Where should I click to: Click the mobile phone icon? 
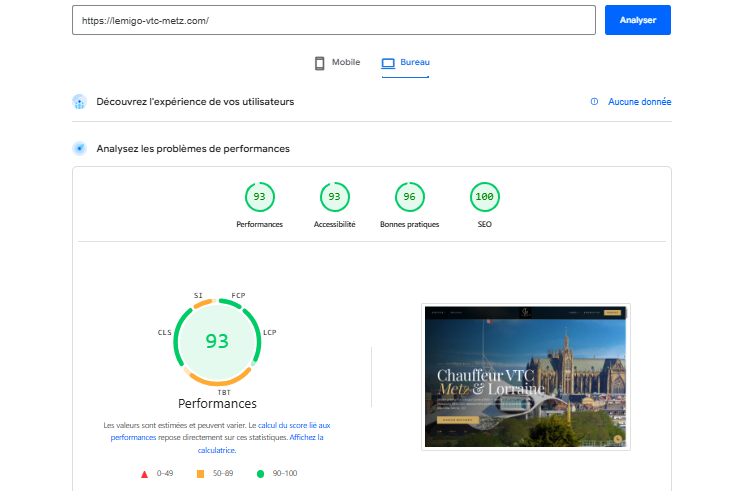click(x=319, y=63)
